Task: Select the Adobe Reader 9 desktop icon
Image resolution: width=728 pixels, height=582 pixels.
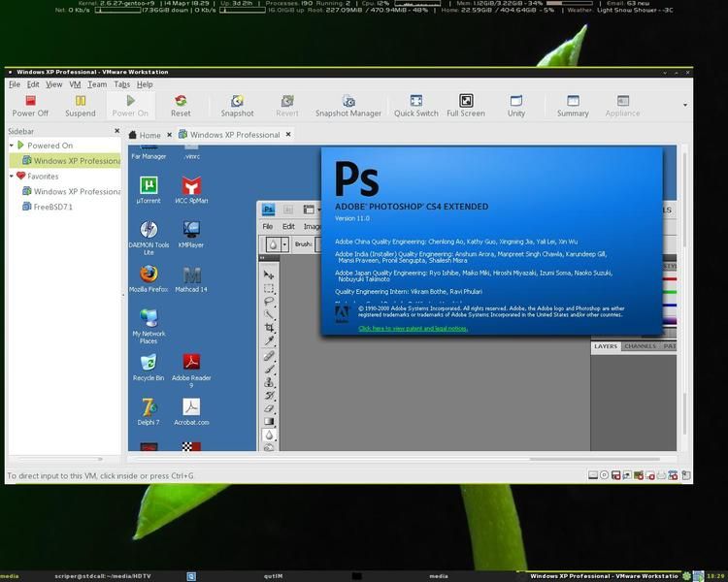Action: tap(191, 371)
